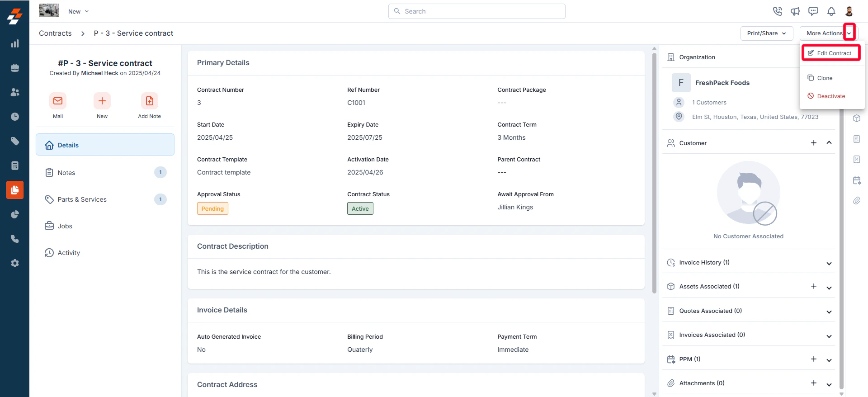Click the Mail envelope action icon
Viewport: 868px width, 397px height.
(58, 101)
